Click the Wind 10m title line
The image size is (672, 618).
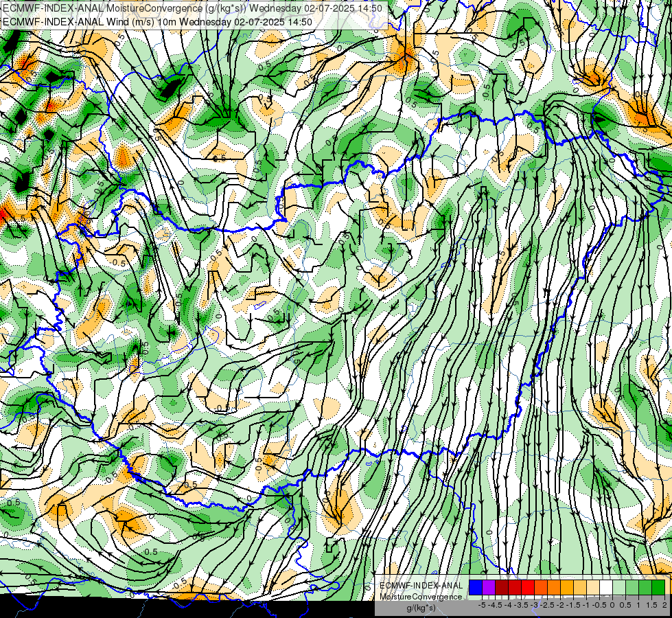tap(158, 21)
